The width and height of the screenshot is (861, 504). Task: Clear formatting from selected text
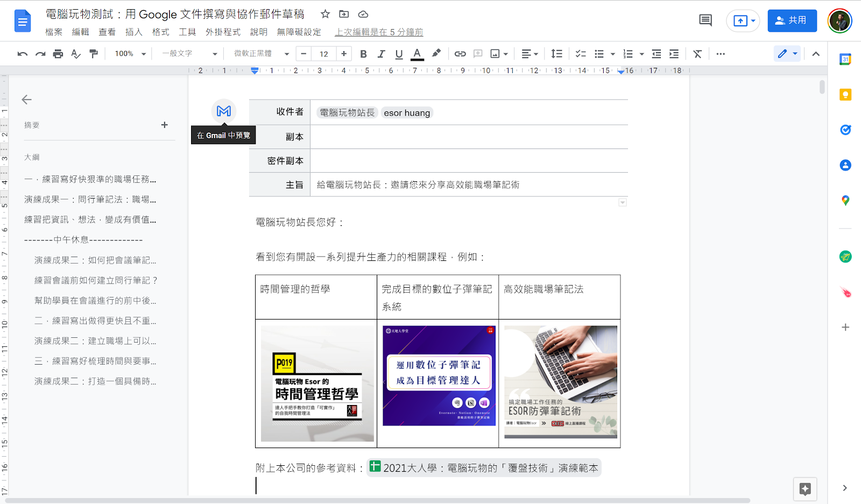coord(697,54)
